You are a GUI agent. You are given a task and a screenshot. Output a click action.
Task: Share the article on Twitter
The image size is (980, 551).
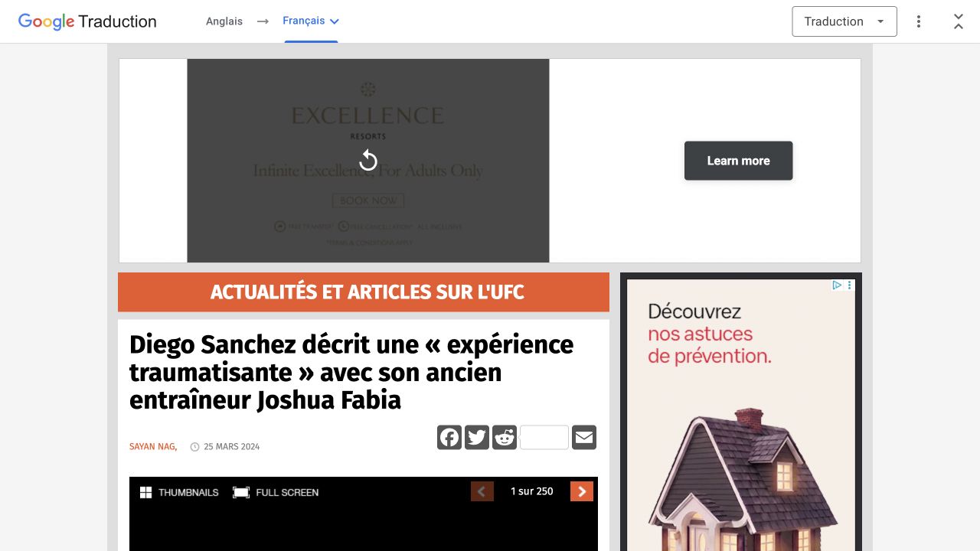(x=477, y=438)
